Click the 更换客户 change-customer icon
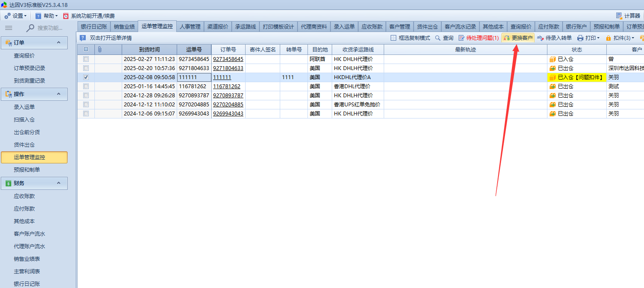The image size is (644, 288). click(506, 38)
